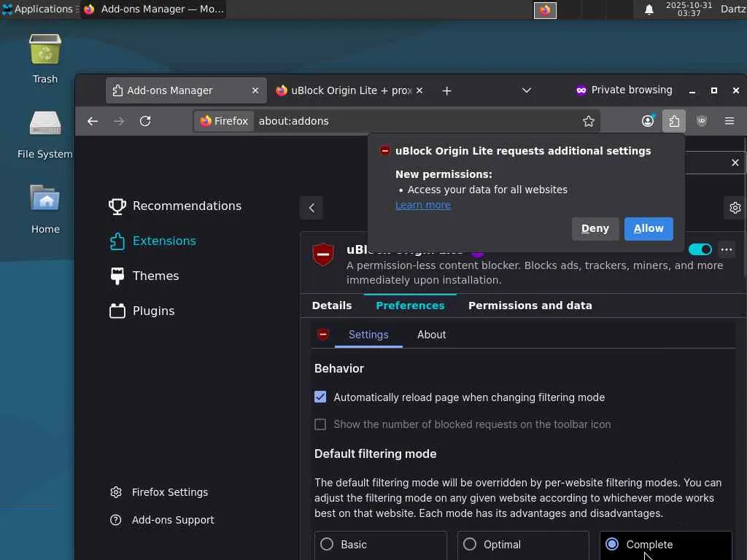Select the Preferences tab
This screenshot has height=560, width=747.
click(410, 306)
